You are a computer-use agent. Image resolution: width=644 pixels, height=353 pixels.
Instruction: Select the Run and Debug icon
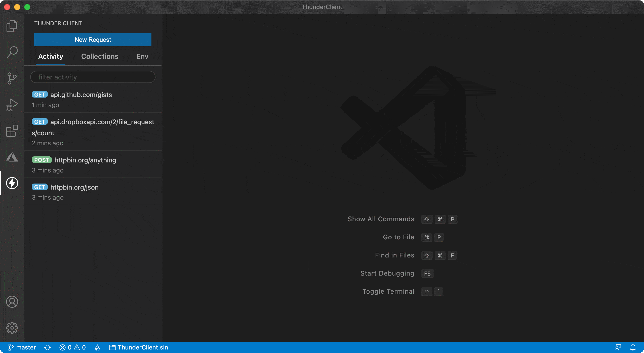click(x=12, y=104)
